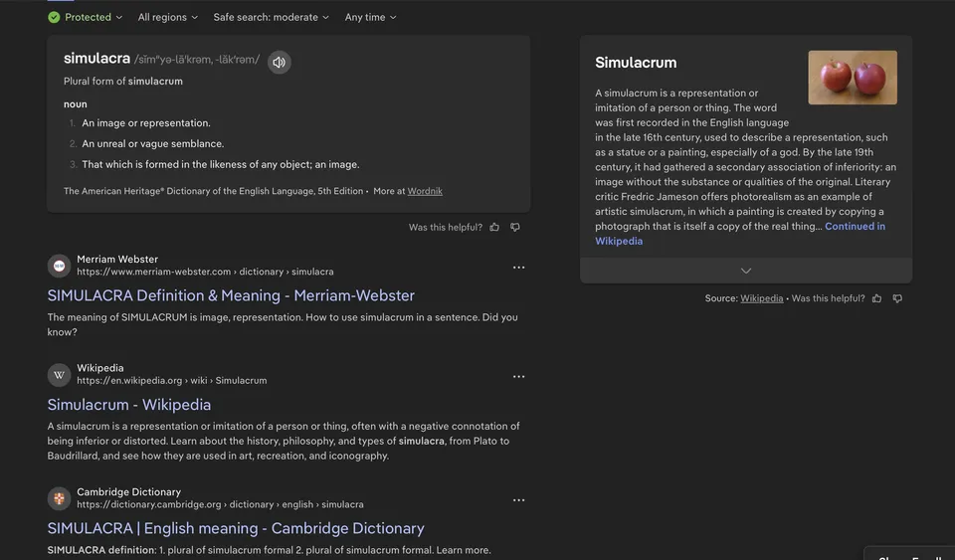Open the Safe search: moderate dropdown

(271, 17)
